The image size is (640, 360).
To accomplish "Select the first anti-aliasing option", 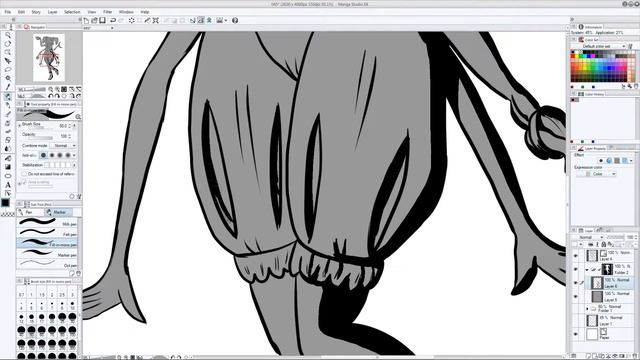I will 44,155.
